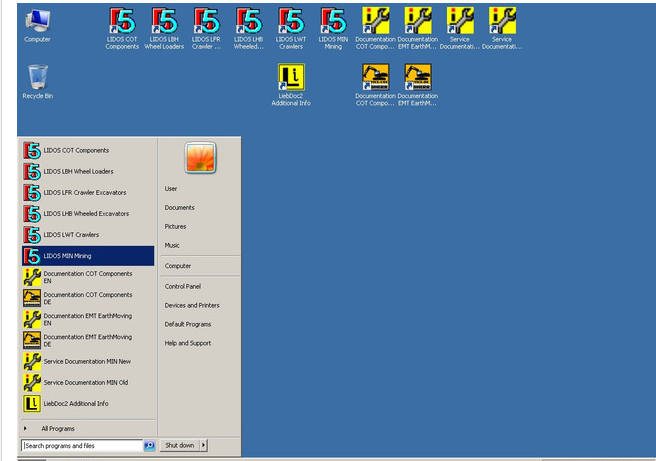Viewport: 656px width, 461px height.
Task: Open Devices and Printers
Action: click(192, 306)
